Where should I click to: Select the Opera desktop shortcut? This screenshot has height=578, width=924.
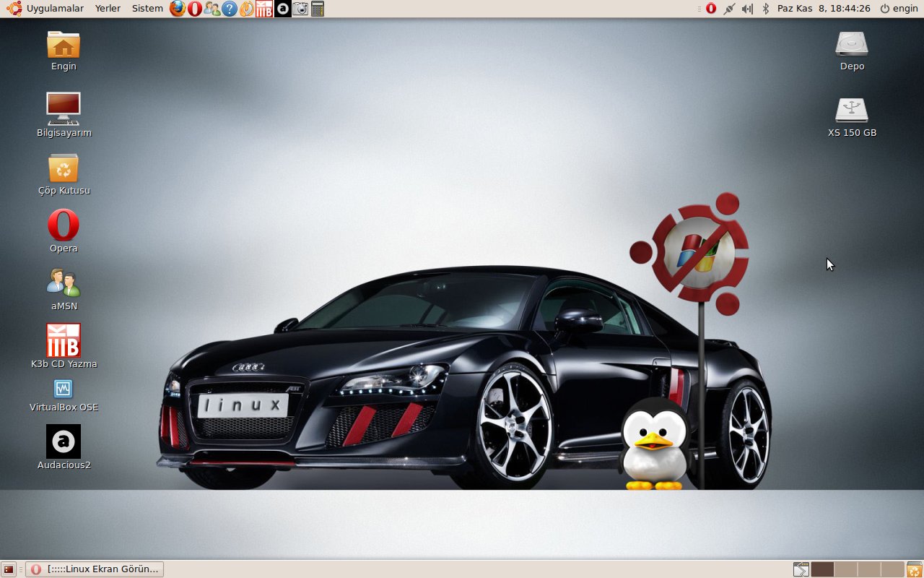[x=64, y=231]
